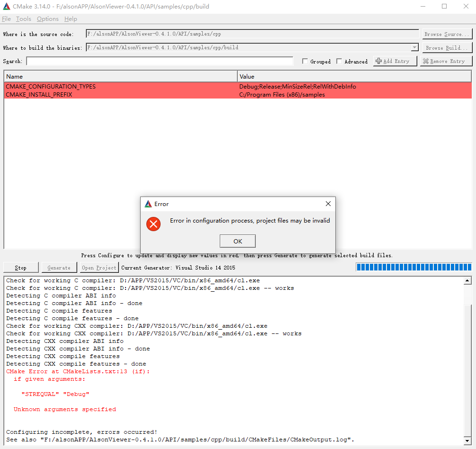
Task: Click the CMake logo in title bar
Action: pos(7,7)
